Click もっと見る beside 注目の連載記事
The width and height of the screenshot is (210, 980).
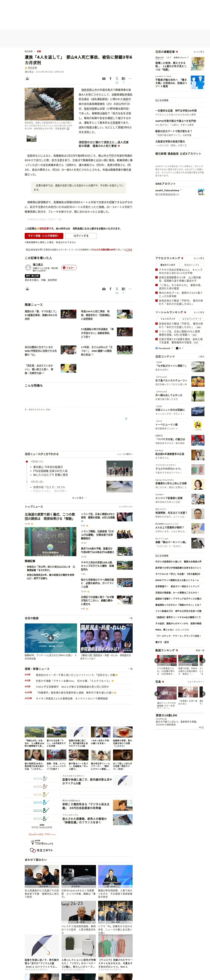pyautogui.click(x=199, y=52)
